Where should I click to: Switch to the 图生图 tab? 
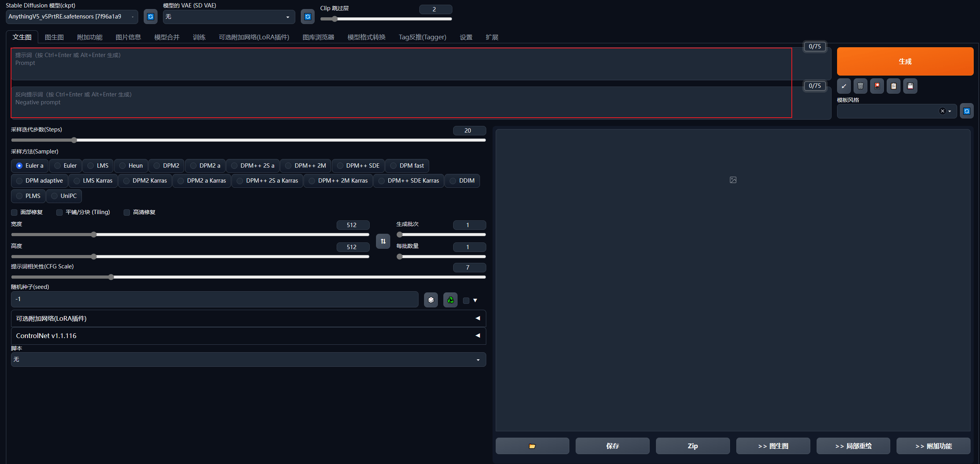(x=54, y=37)
